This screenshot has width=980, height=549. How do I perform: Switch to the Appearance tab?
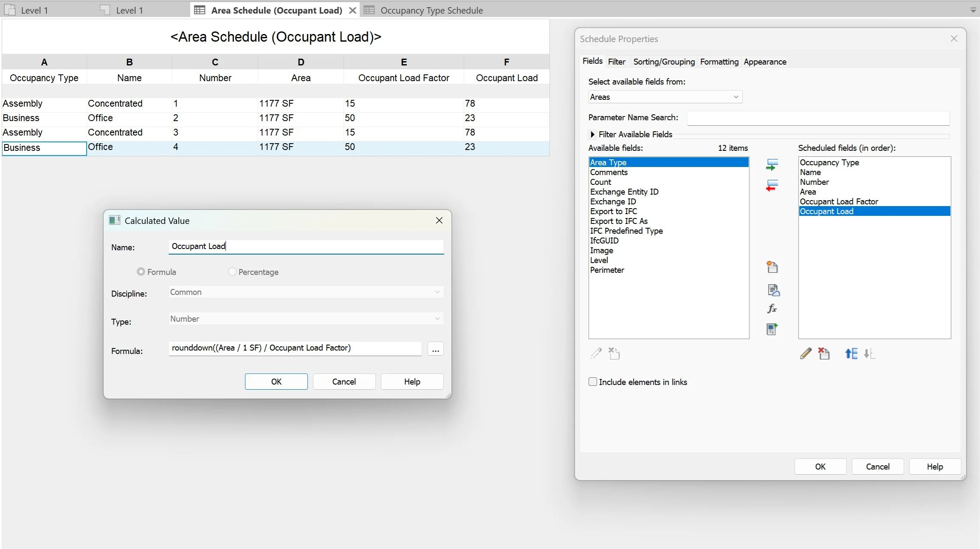[765, 62]
